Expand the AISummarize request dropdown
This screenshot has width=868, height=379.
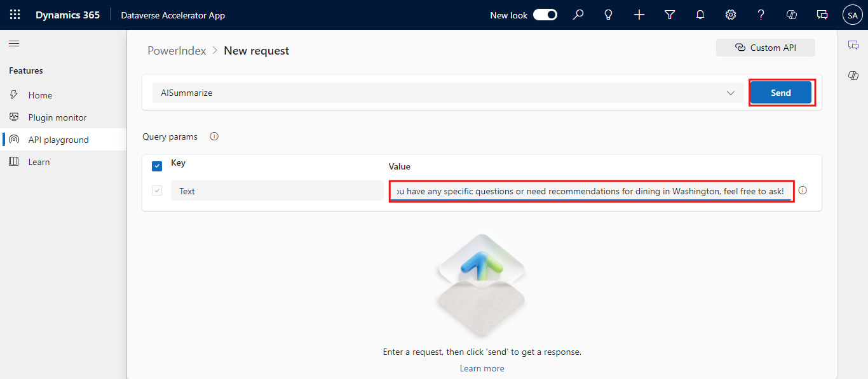tap(730, 93)
